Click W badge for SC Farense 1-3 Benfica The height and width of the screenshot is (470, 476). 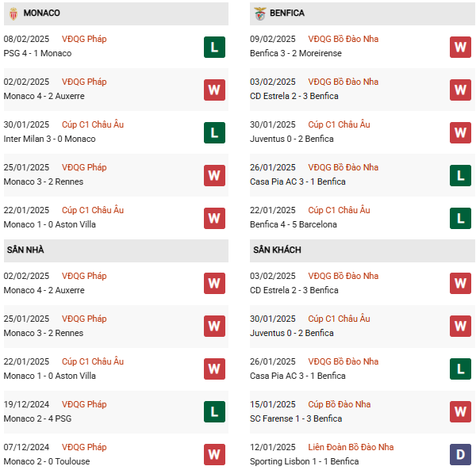460,412
